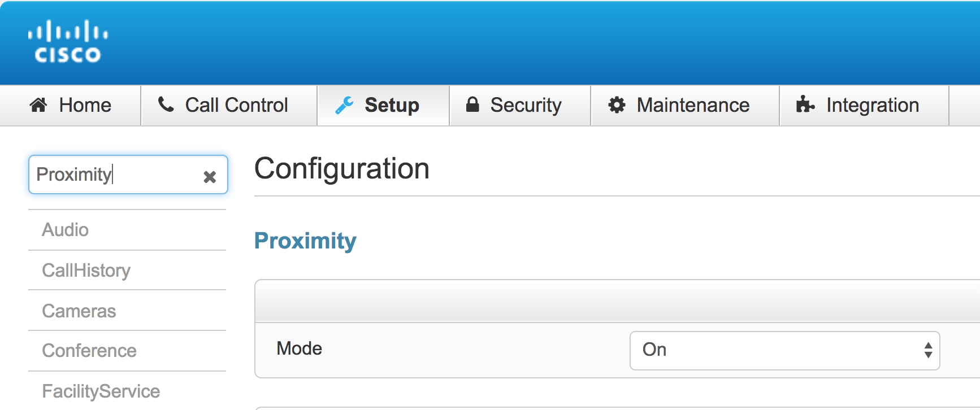
Task: Click the Home house icon
Action: click(38, 105)
